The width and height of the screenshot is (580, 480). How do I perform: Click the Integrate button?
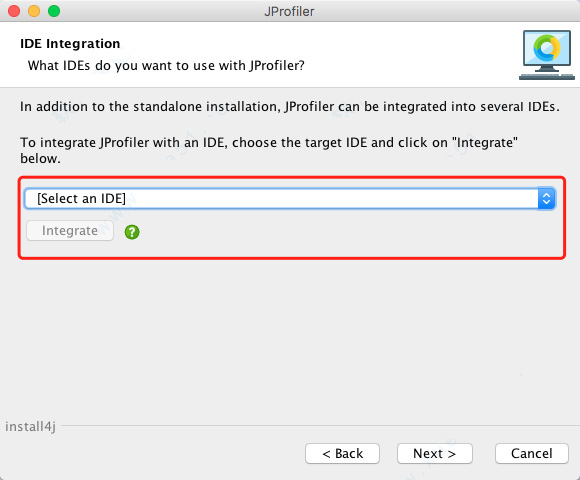[70, 230]
